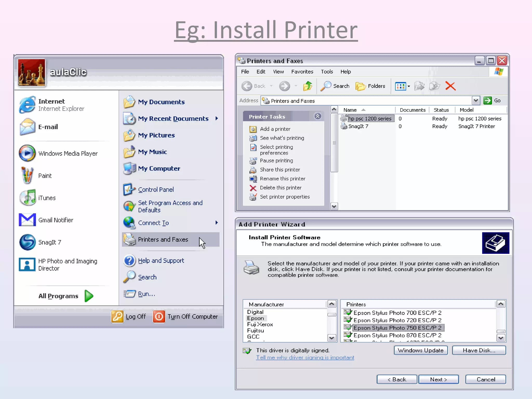Open 'Tell me why driver signing is important'
This screenshot has width=532, height=399.
305,357
